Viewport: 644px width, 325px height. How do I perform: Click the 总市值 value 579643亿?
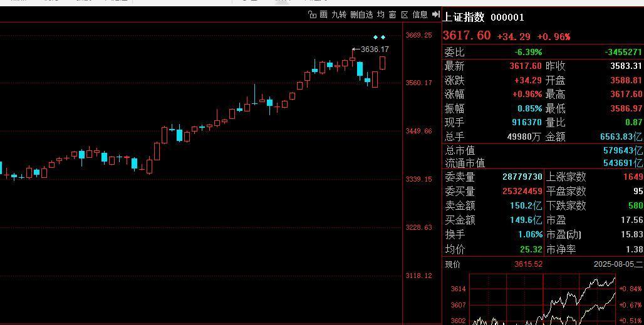(x=623, y=150)
